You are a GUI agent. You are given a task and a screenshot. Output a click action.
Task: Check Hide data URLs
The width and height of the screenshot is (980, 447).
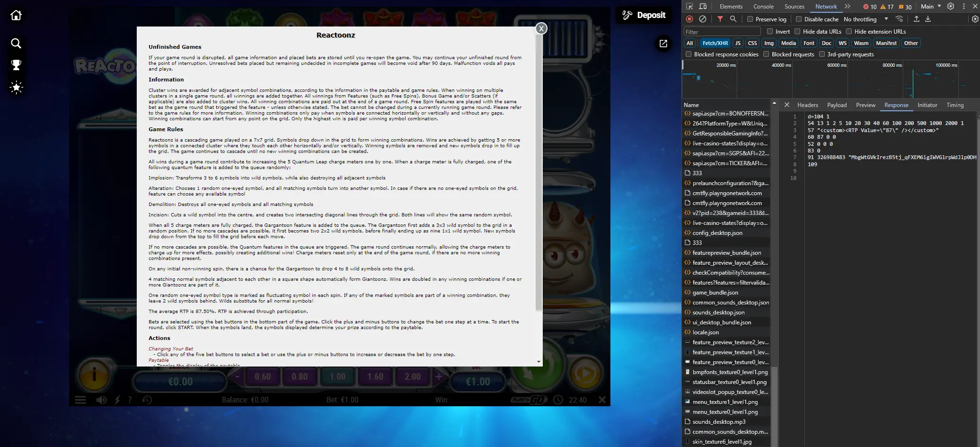coord(797,32)
